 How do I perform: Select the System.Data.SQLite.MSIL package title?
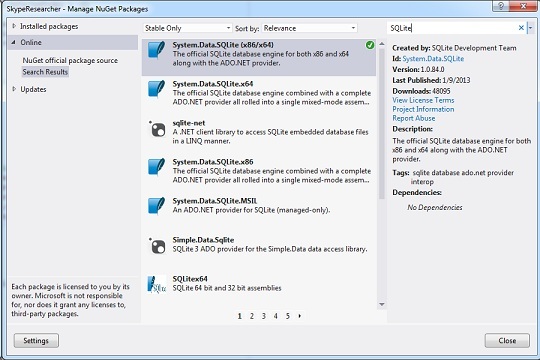pos(215,201)
